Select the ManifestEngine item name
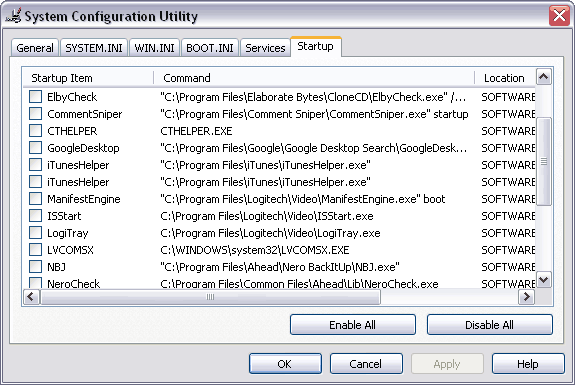This screenshot has width=575, height=385. [84, 199]
